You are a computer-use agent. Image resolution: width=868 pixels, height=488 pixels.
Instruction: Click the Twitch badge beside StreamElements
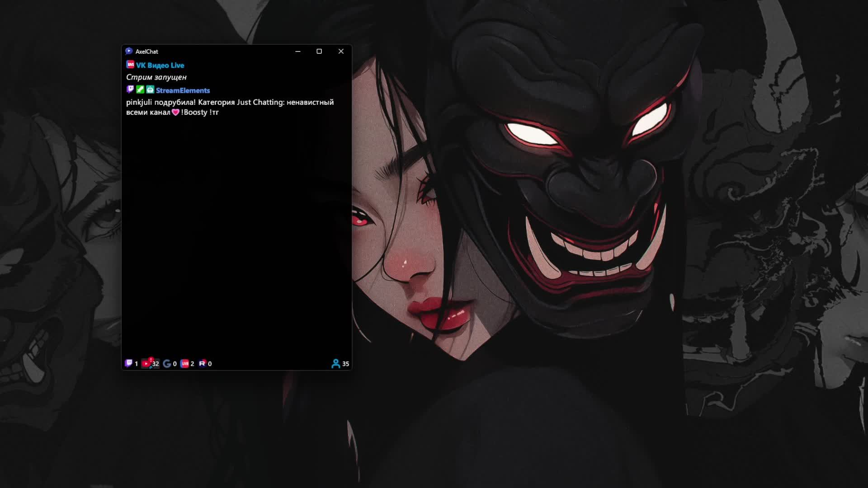click(130, 89)
